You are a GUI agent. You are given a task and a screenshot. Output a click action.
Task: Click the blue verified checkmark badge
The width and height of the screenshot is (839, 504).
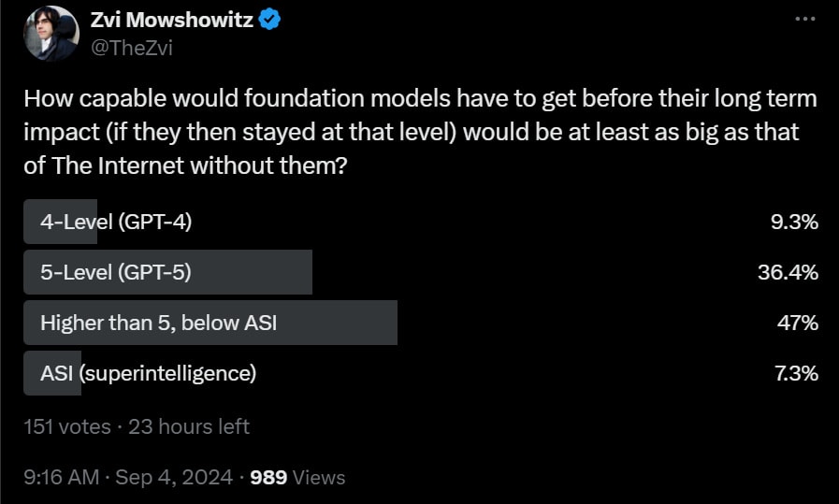pyautogui.click(x=271, y=21)
